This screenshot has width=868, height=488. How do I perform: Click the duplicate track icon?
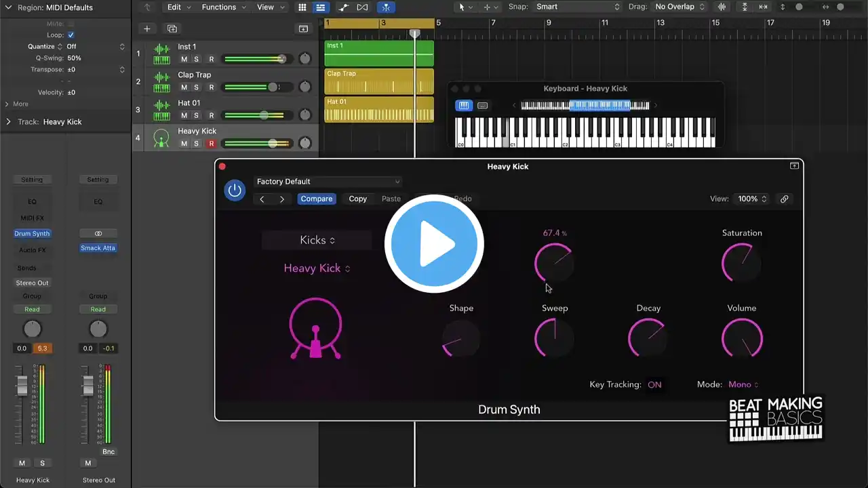click(x=172, y=28)
